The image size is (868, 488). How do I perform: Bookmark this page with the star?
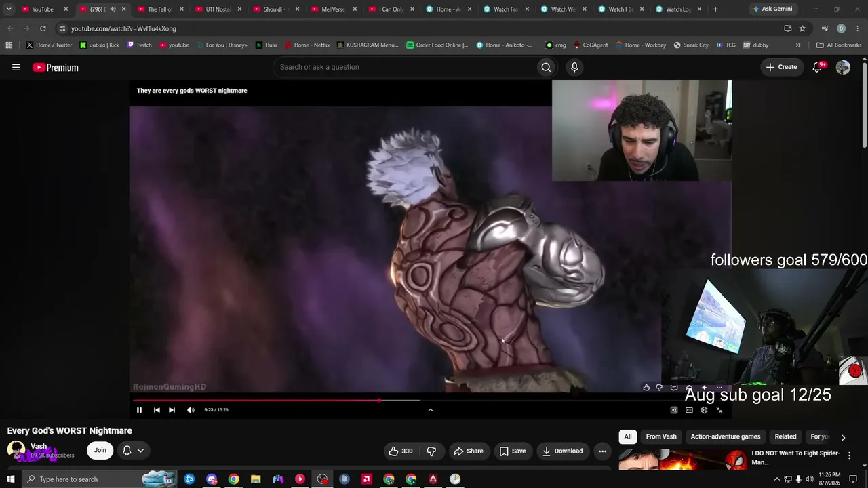point(802,28)
